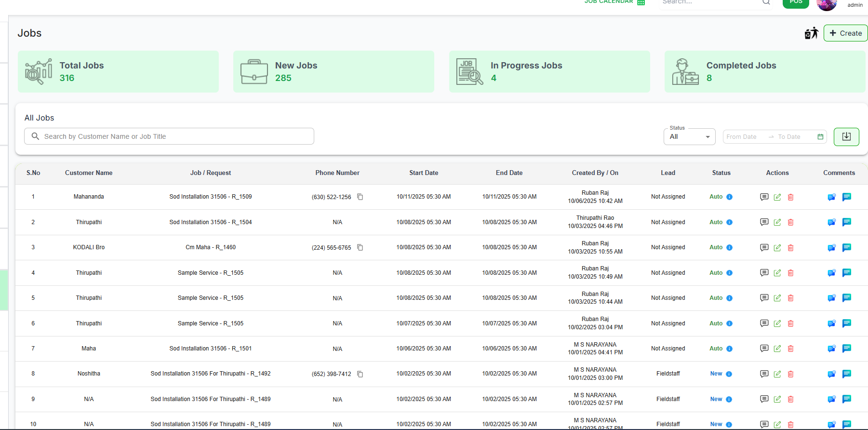This screenshot has height=430, width=868.
Task: Open the trash bin icon beside Create
Action: pos(812,33)
